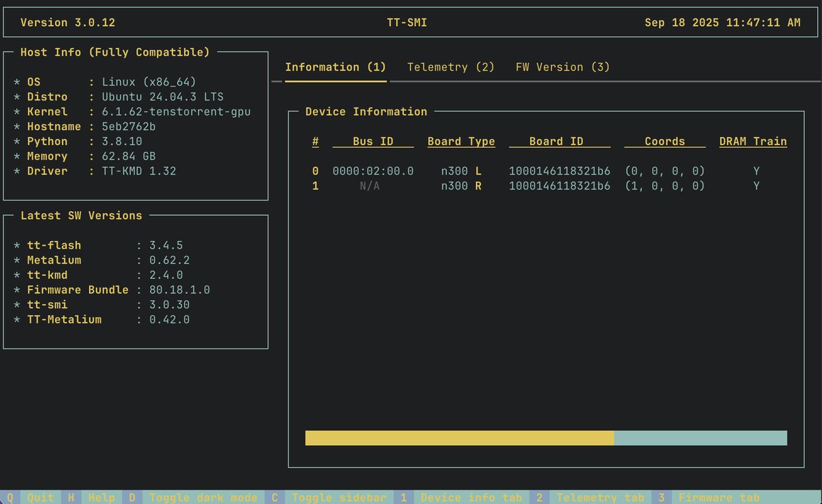Screen dimensions: 822x504
Task: Click Firmware tab footer shortcut
Action: click(x=719, y=498)
